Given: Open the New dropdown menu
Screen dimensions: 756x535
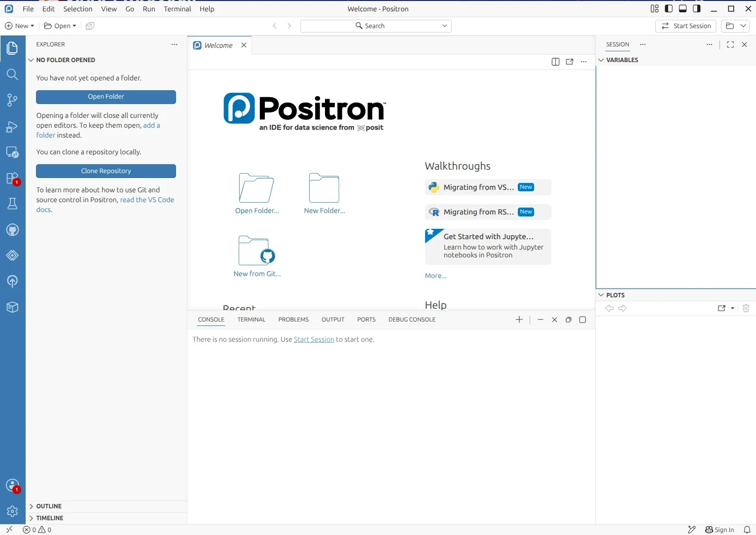Looking at the screenshot, I should 20,26.
